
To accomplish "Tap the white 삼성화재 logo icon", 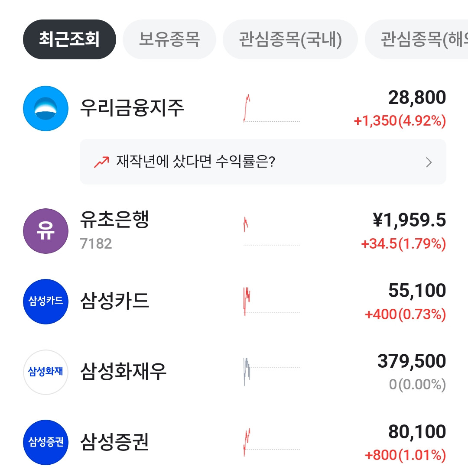I will pos(45,372).
